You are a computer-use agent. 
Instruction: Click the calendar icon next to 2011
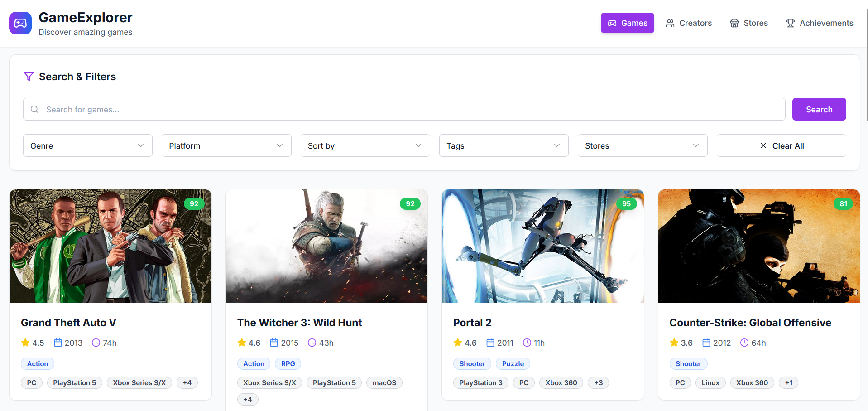click(490, 343)
